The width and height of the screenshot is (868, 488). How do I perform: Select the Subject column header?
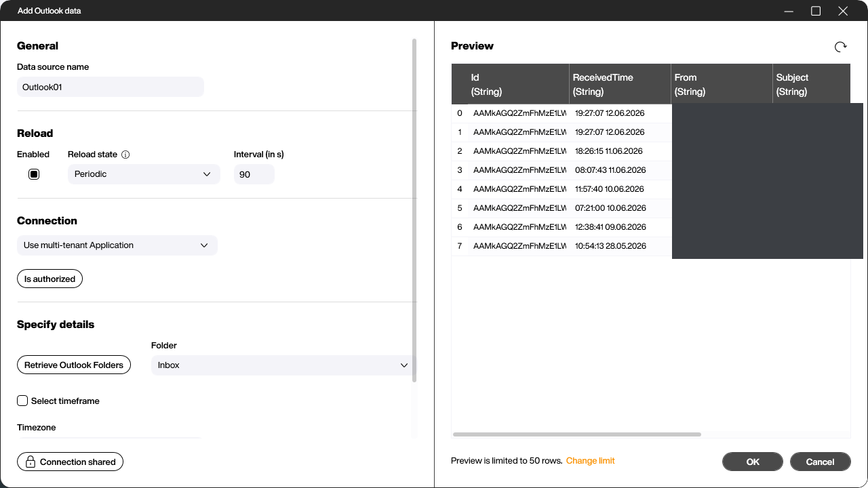pyautogui.click(x=811, y=84)
